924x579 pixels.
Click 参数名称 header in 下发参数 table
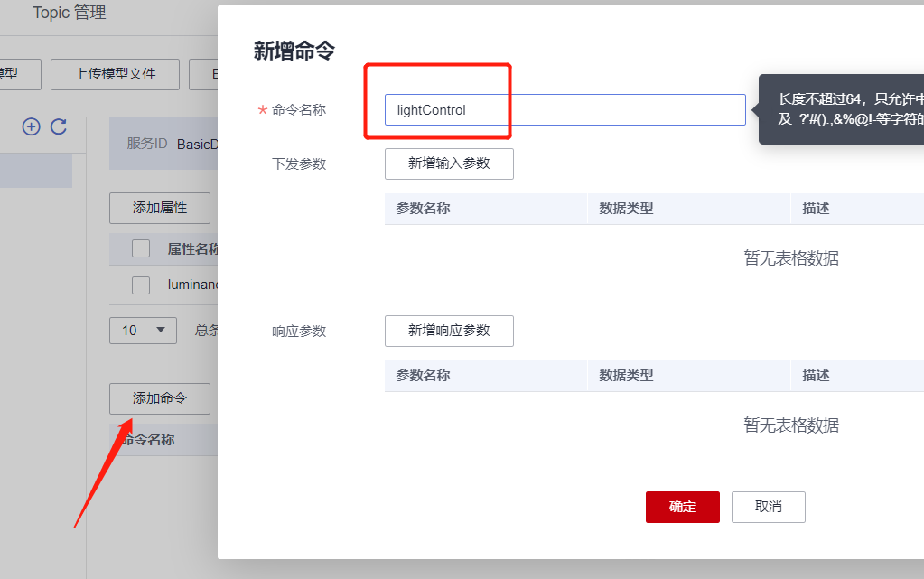424,209
